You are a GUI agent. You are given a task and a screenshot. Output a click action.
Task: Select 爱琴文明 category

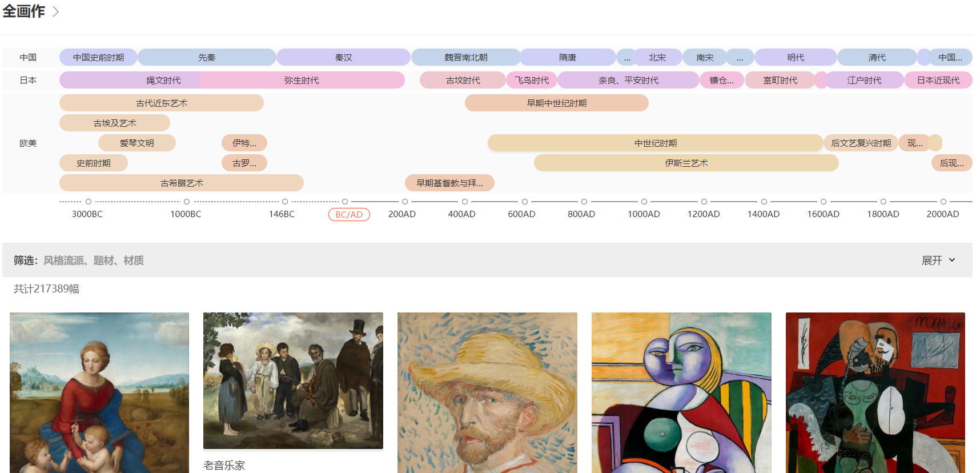tap(137, 143)
